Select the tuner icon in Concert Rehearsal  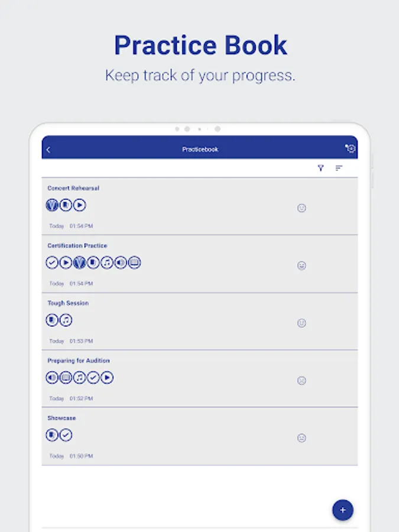pyautogui.click(x=52, y=205)
